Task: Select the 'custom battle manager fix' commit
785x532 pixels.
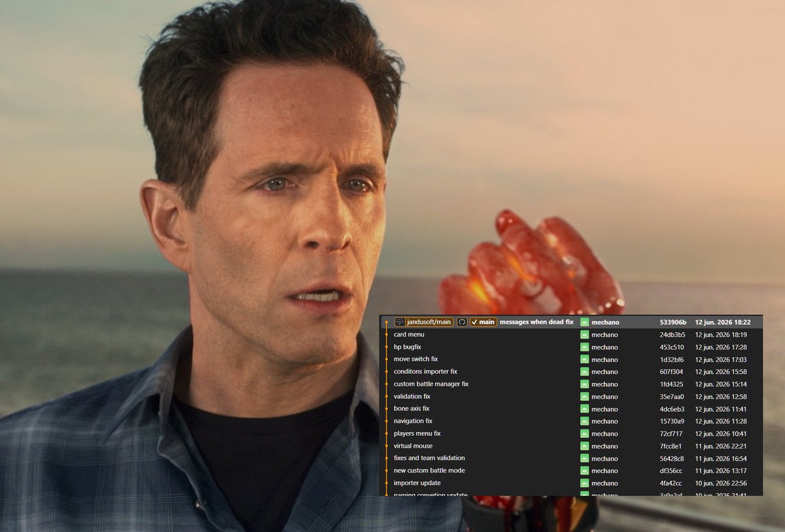Action: tap(431, 384)
